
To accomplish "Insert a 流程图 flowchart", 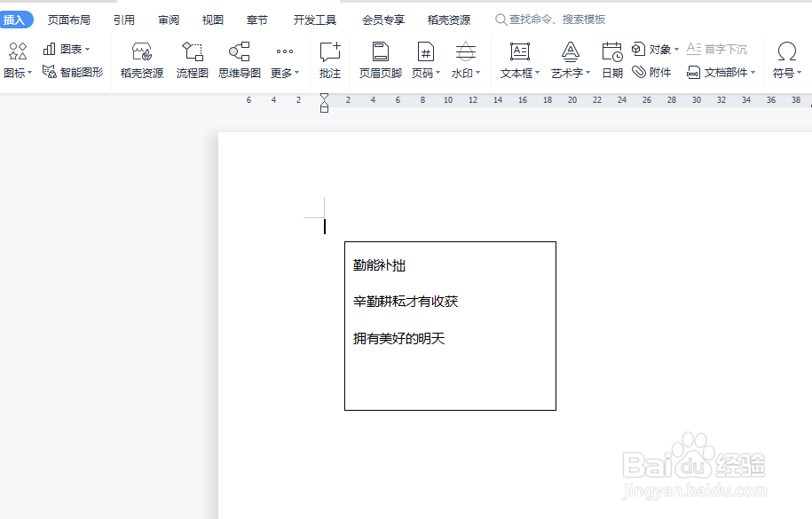I will (192, 60).
